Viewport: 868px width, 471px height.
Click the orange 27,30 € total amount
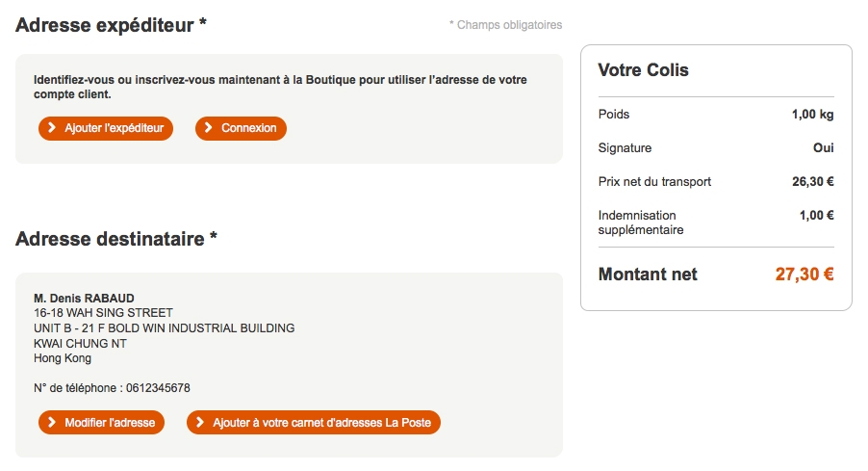[804, 275]
